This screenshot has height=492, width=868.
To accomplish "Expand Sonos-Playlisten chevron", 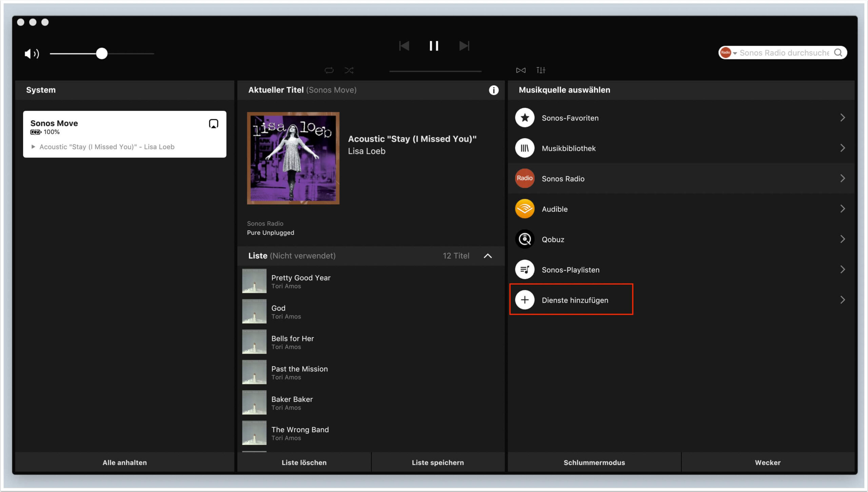I will [843, 269].
